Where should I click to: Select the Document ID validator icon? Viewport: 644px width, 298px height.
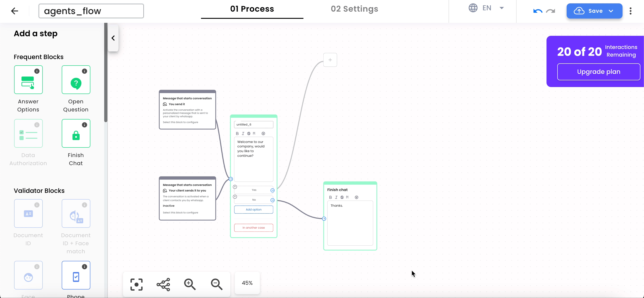28,213
